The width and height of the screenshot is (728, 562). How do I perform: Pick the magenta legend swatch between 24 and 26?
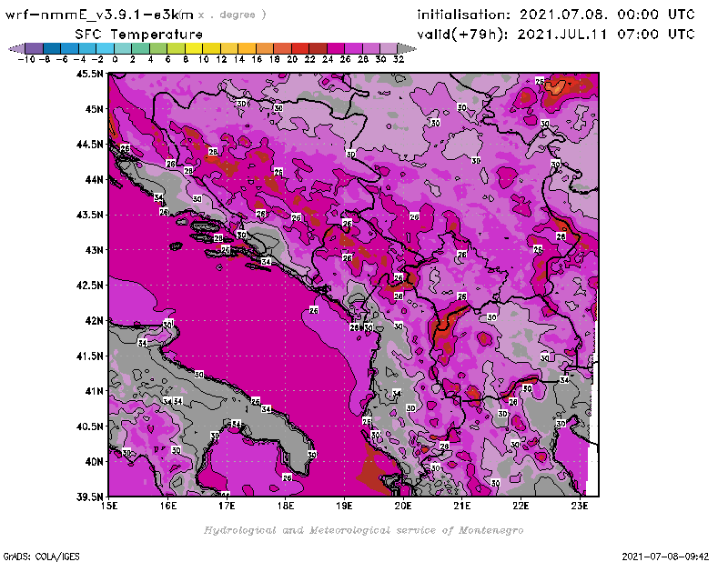[x=335, y=49]
